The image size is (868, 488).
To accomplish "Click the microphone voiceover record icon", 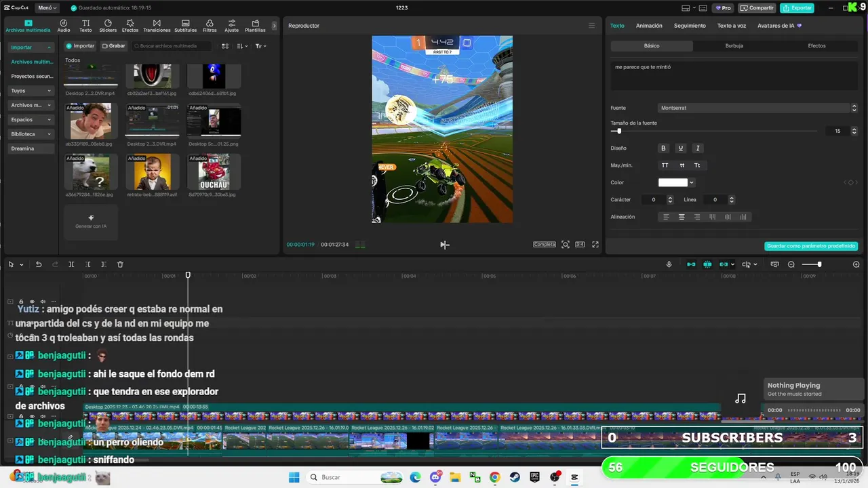I will [669, 264].
